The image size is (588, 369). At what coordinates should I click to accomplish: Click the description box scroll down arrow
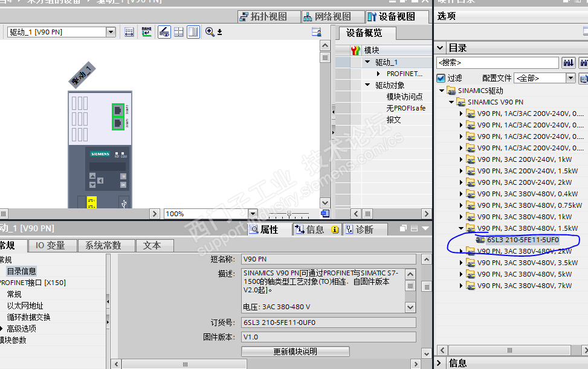410,307
